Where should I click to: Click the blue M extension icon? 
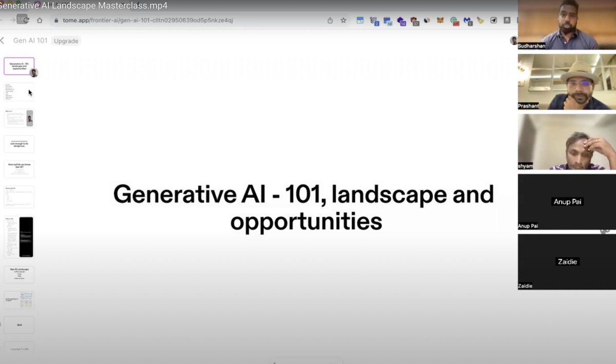pos(467,21)
